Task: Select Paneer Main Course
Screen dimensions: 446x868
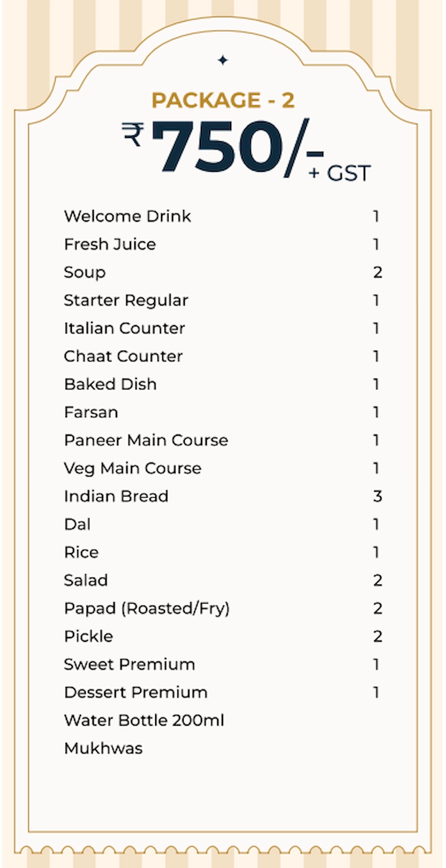Action: [x=146, y=440]
